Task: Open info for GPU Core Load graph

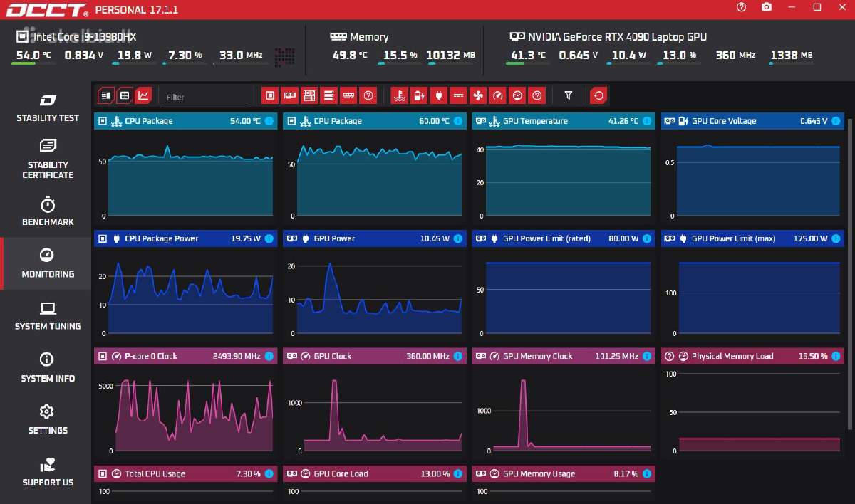Action: pyautogui.click(x=457, y=473)
